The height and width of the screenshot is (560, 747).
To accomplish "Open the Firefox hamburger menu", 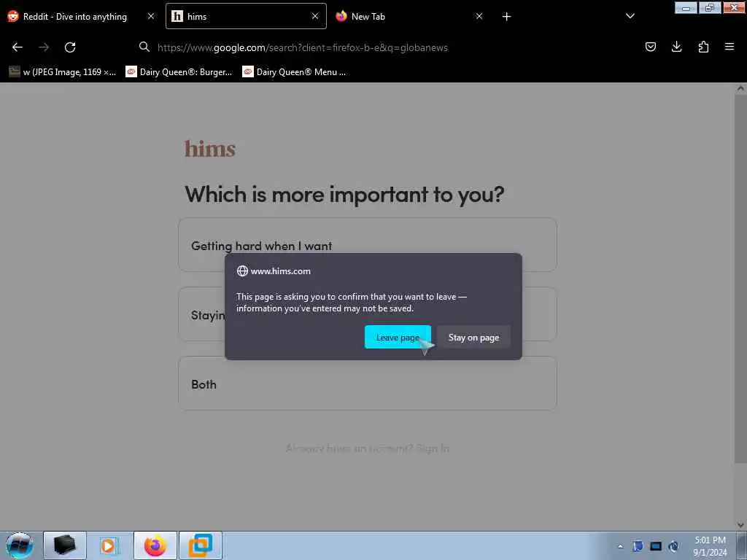I will 729,47.
